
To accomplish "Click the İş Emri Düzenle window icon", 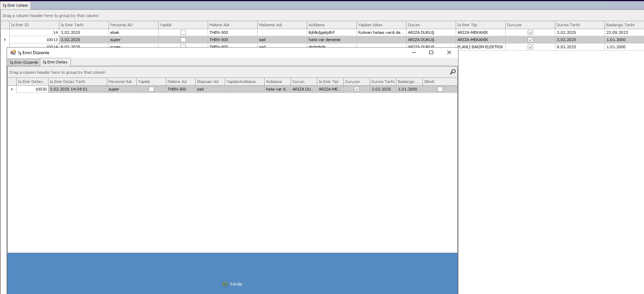I will coord(13,53).
